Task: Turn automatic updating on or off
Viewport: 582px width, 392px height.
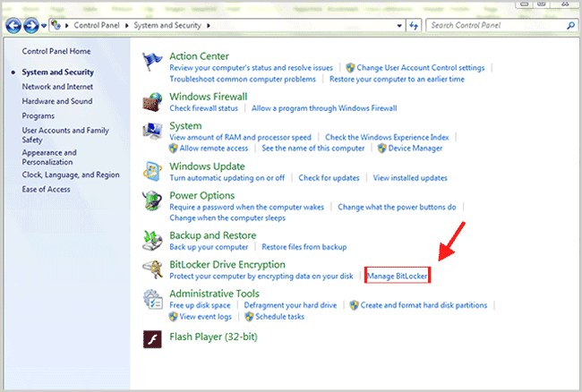Action: (227, 178)
